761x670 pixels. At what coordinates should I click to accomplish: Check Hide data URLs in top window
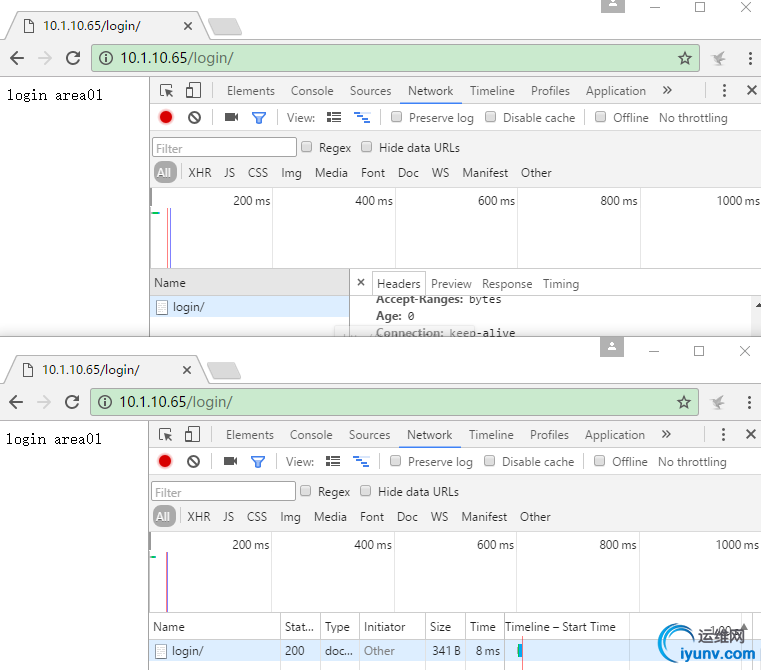pyautogui.click(x=366, y=147)
